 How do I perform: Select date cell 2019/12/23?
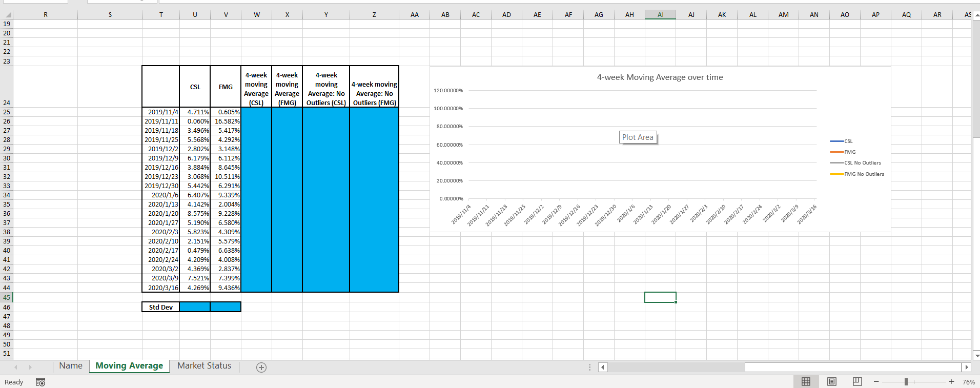pyautogui.click(x=161, y=176)
